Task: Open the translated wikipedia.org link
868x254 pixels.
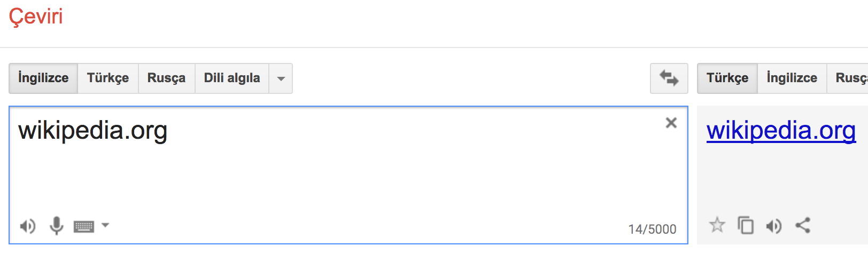Action: (x=781, y=131)
